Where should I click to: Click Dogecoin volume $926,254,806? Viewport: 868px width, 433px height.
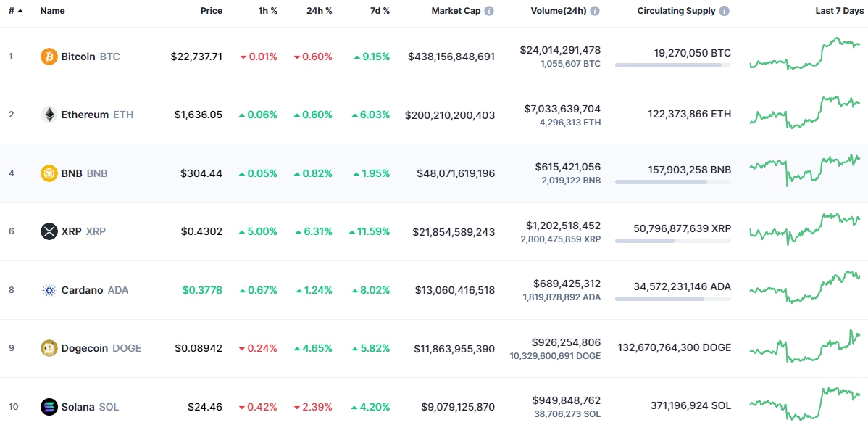pos(568,342)
